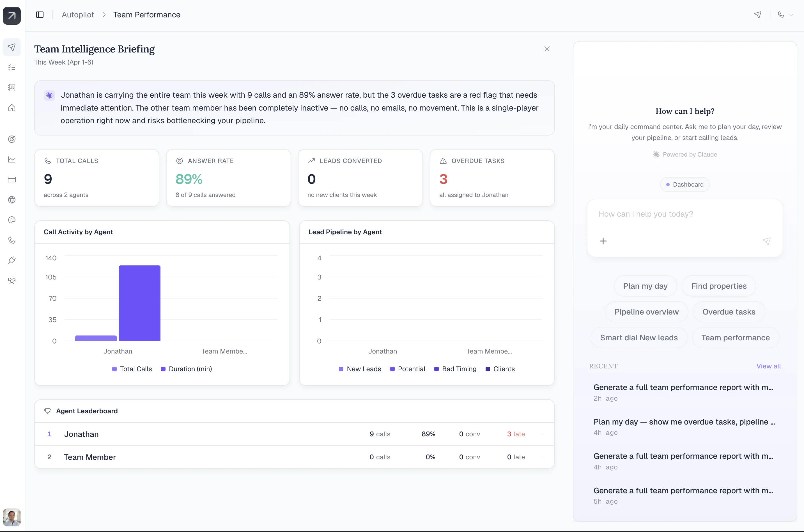This screenshot has width=804, height=532.
Task: Select the target goals icon in sidebar
Action: [x=12, y=139]
